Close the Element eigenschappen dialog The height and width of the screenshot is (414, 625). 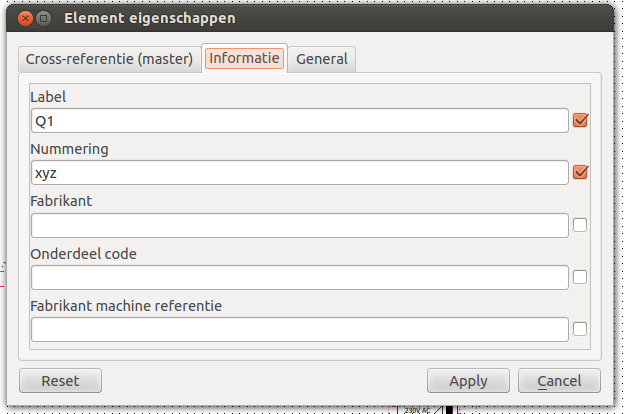point(25,18)
